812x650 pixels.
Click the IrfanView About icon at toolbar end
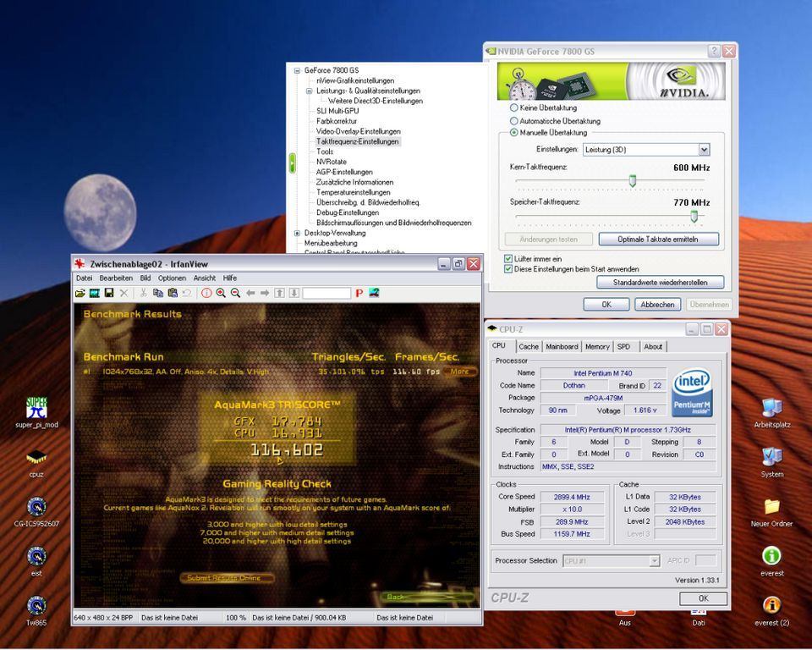pyautogui.click(x=374, y=294)
